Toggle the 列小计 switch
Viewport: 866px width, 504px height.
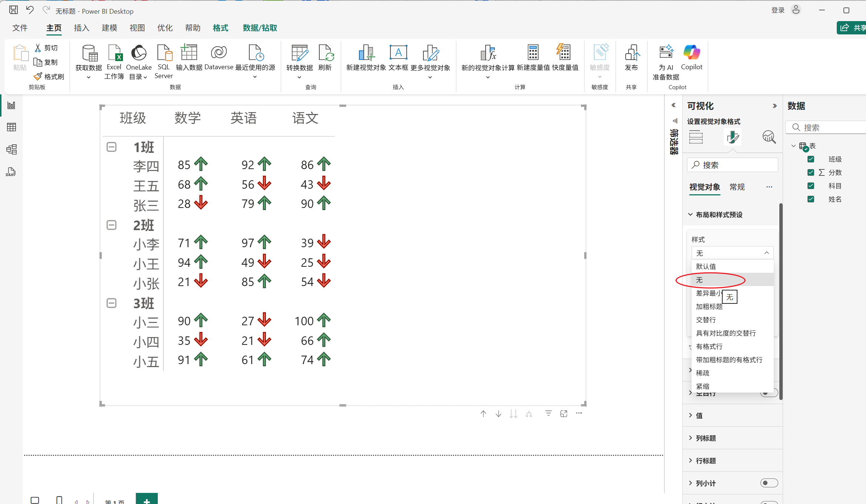pos(769,483)
